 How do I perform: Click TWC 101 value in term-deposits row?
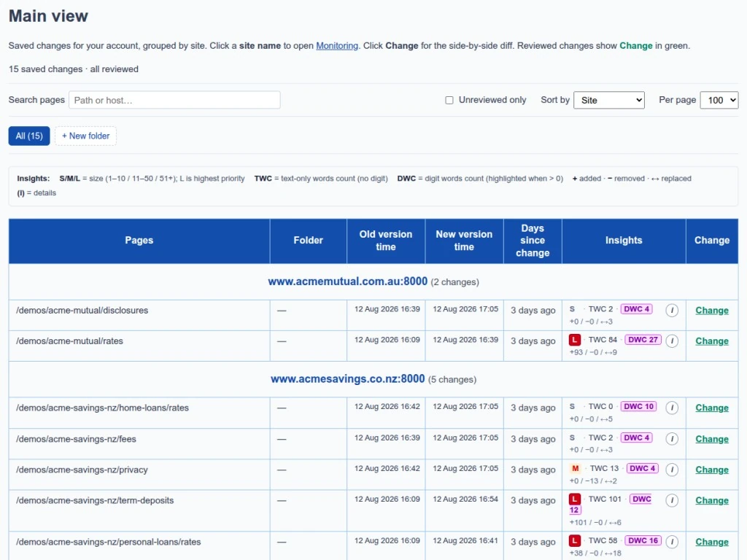[x=605, y=499]
